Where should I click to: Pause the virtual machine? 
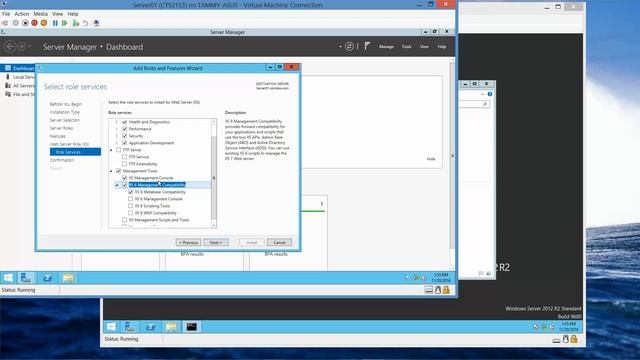coord(55,23)
